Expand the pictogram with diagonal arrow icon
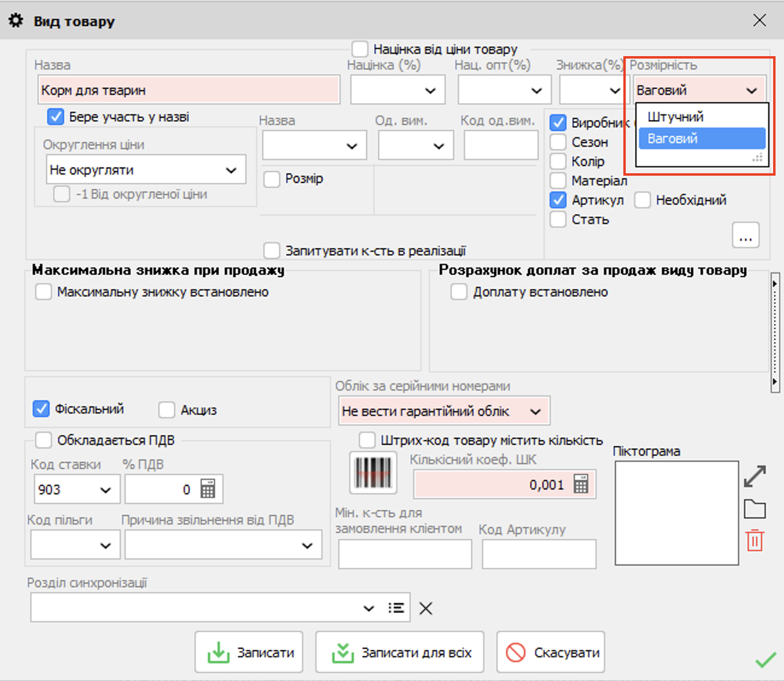The height and width of the screenshot is (681, 784). (754, 476)
